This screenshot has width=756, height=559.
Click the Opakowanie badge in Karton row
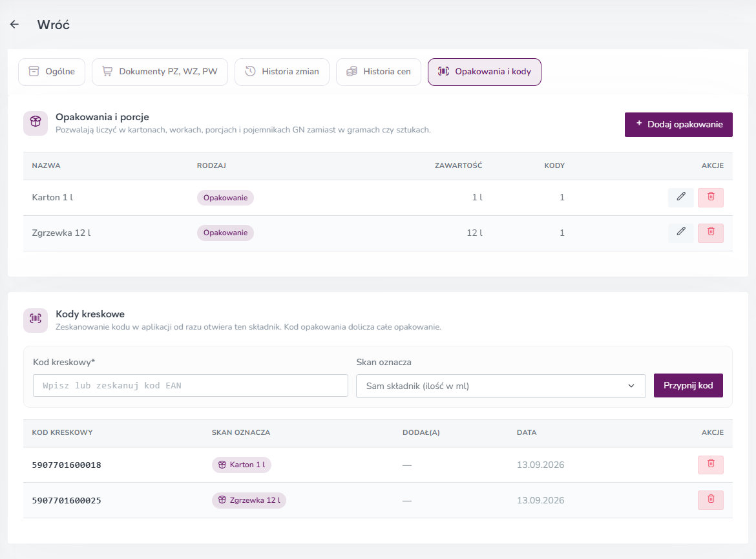(x=225, y=198)
